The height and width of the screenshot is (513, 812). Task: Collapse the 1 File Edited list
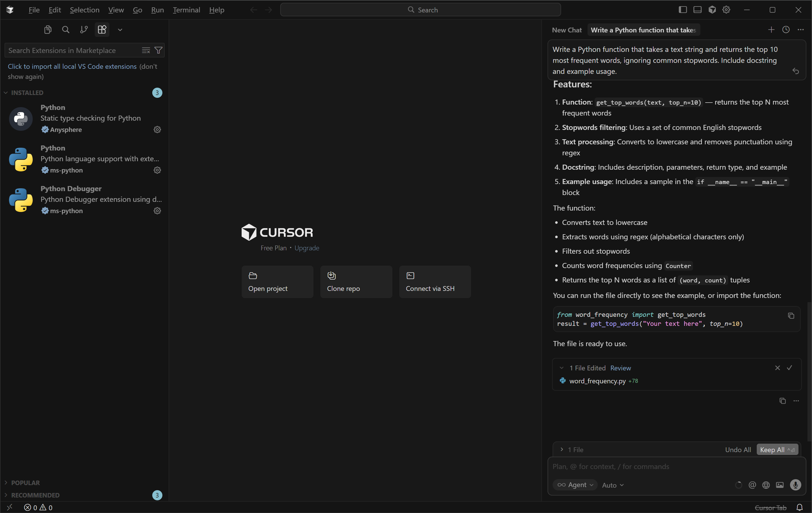561,368
